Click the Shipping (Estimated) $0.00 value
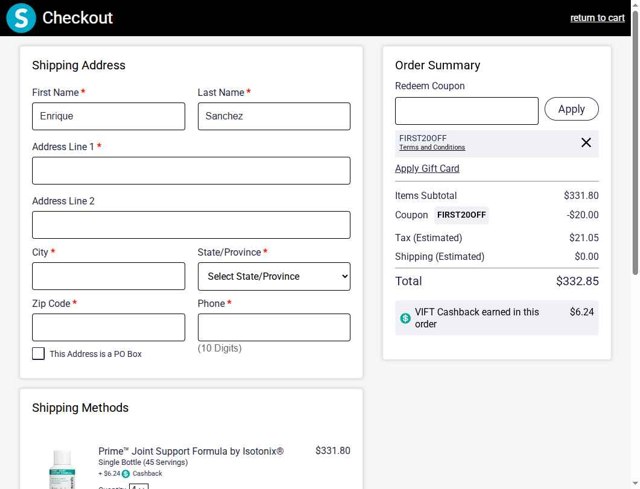 click(587, 256)
